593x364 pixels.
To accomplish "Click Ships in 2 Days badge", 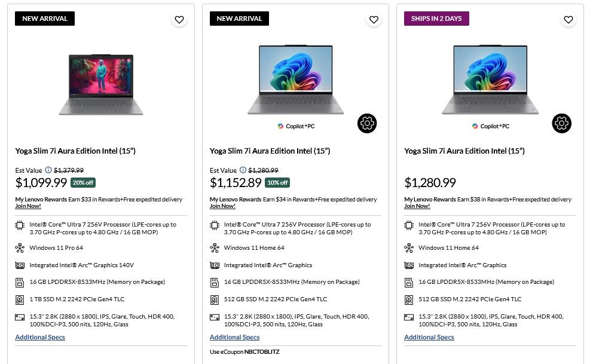I will click(x=436, y=19).
